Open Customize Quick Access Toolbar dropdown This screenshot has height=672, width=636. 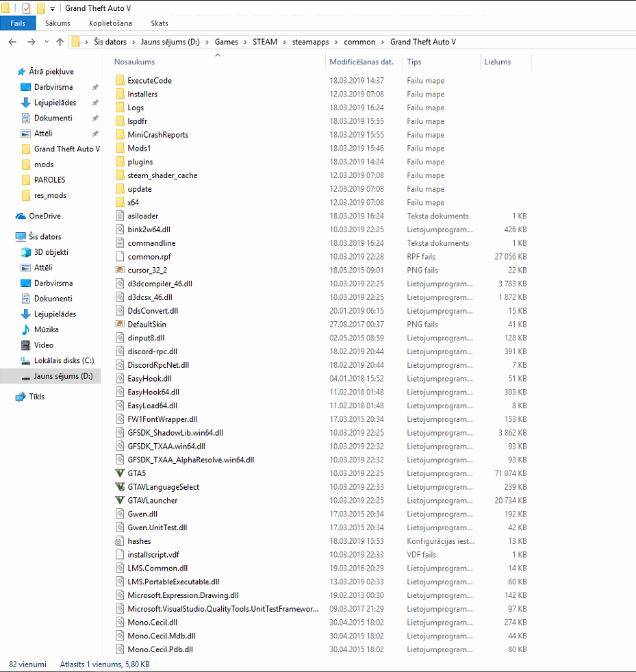click(x=52, y=9)
